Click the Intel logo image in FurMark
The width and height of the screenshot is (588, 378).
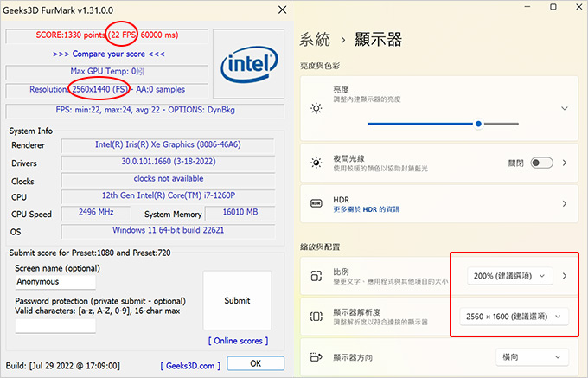coord(249,64)
